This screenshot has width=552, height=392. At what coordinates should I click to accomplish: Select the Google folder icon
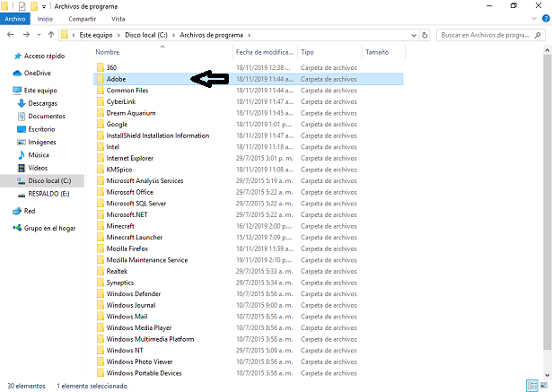[101, 124]
